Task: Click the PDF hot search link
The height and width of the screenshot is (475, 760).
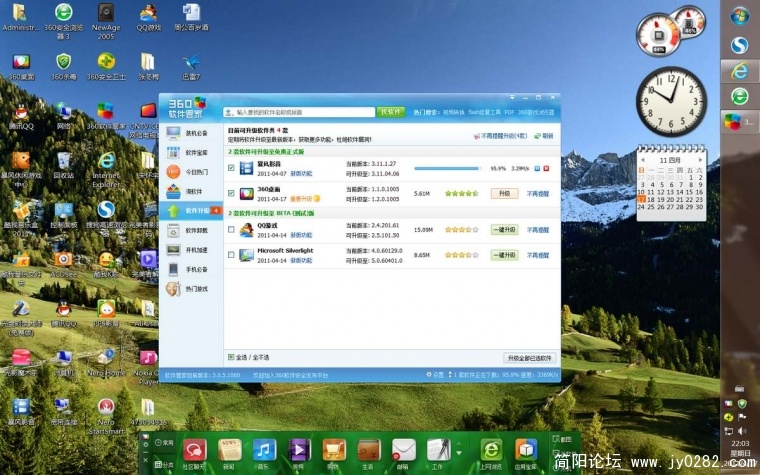Action: click(509, 112)
